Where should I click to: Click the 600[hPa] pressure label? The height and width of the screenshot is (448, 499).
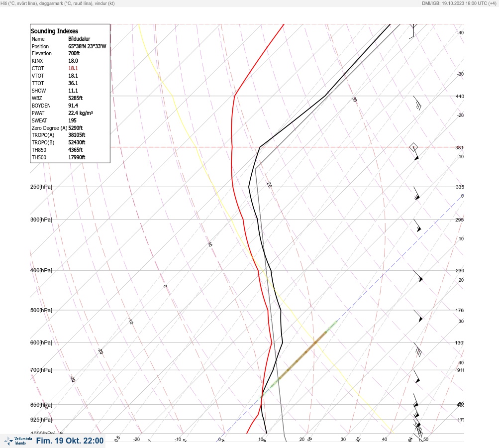tap(41, 342)
